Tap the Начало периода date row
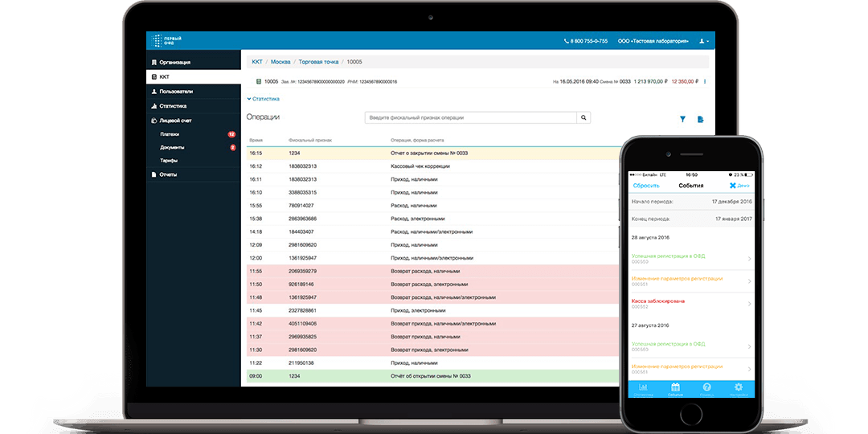The image size is (868, 434). tap(691, 202)
